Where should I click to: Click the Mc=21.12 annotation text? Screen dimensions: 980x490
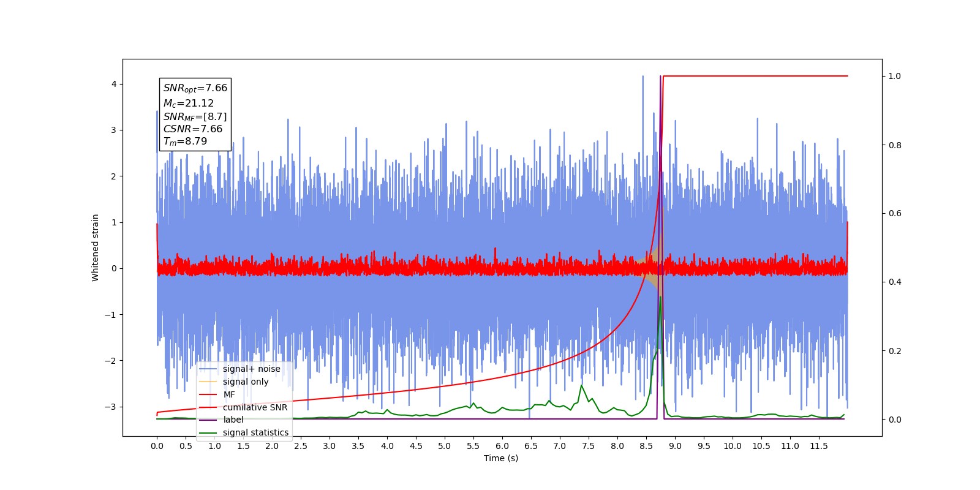coord(189,104)
